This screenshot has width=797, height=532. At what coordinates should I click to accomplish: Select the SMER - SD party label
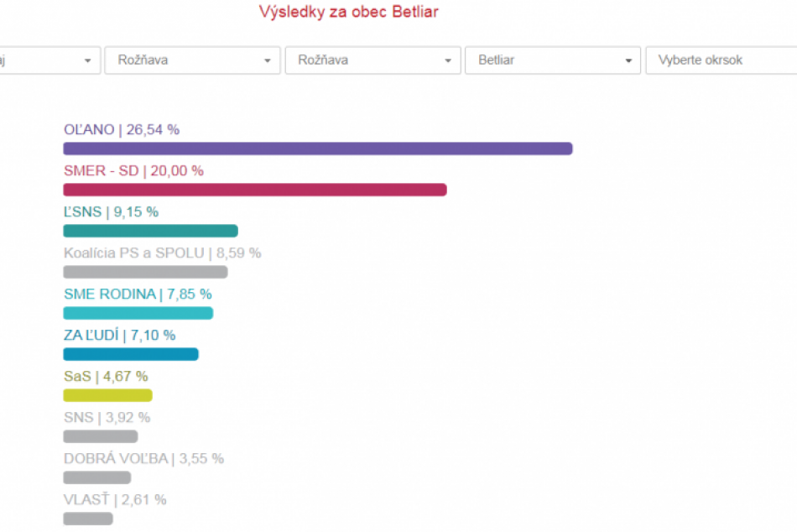[x=133, y=170]
